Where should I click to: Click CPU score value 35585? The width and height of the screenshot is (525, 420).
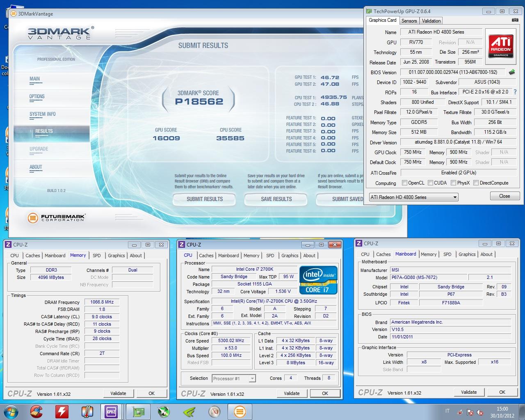pos(230,138)
